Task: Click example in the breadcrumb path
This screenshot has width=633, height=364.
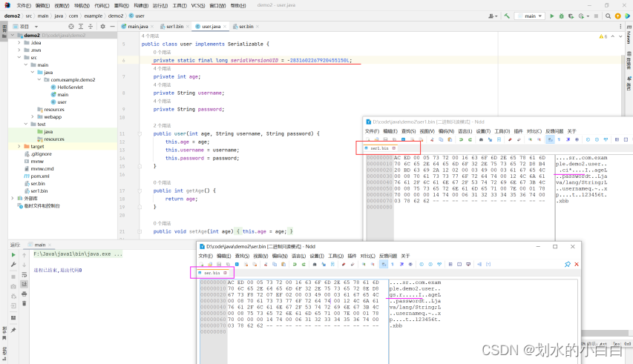Action: [x=94, y=16]
